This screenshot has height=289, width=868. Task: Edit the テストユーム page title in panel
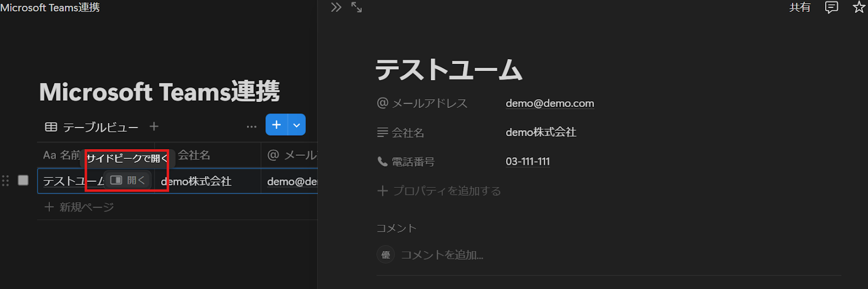(x=449, y=70)
